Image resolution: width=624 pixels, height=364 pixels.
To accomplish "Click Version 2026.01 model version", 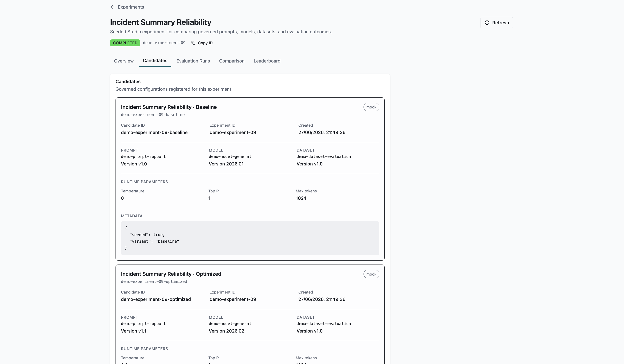I will [226, 164].
